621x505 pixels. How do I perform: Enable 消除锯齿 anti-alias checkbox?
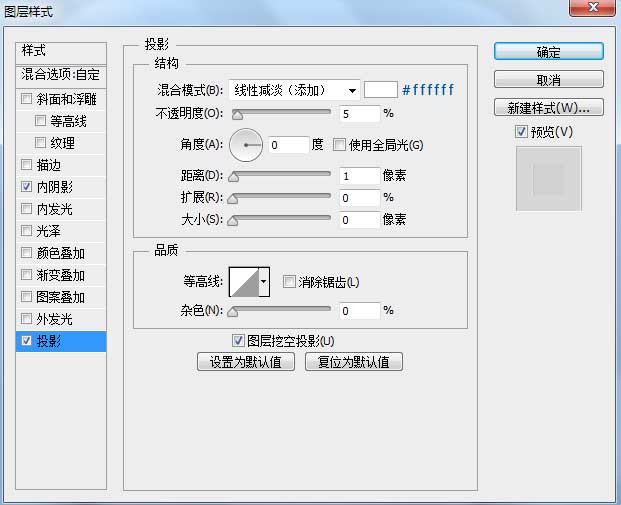[290, 282]
